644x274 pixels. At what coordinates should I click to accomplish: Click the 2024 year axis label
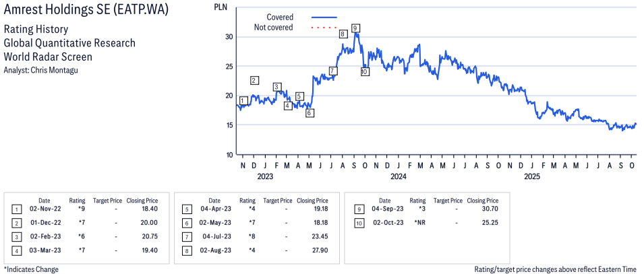[398, 177]
